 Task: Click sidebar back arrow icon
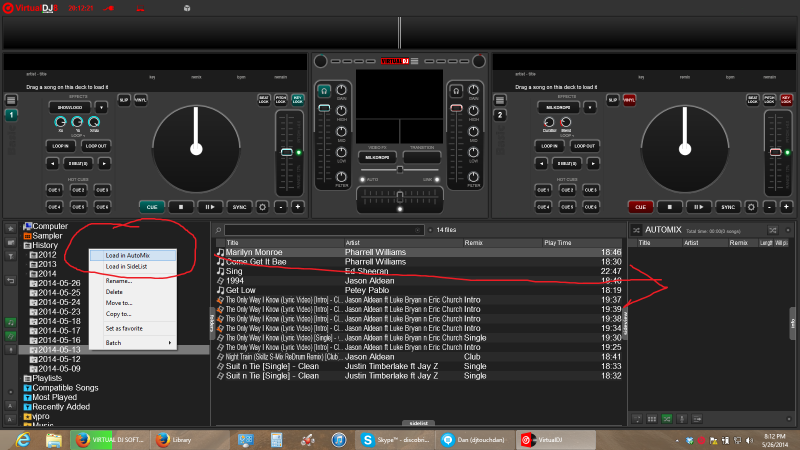(10, 280)
